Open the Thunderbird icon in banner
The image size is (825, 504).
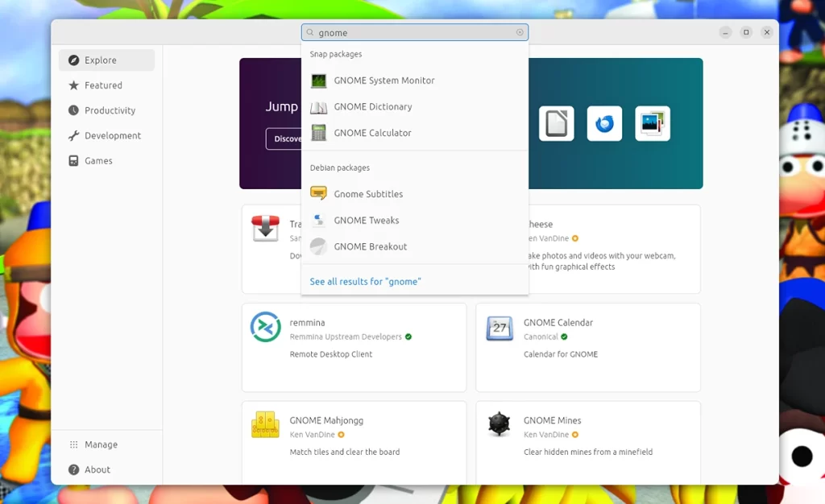pyautogui.click(x=604, y=123)
